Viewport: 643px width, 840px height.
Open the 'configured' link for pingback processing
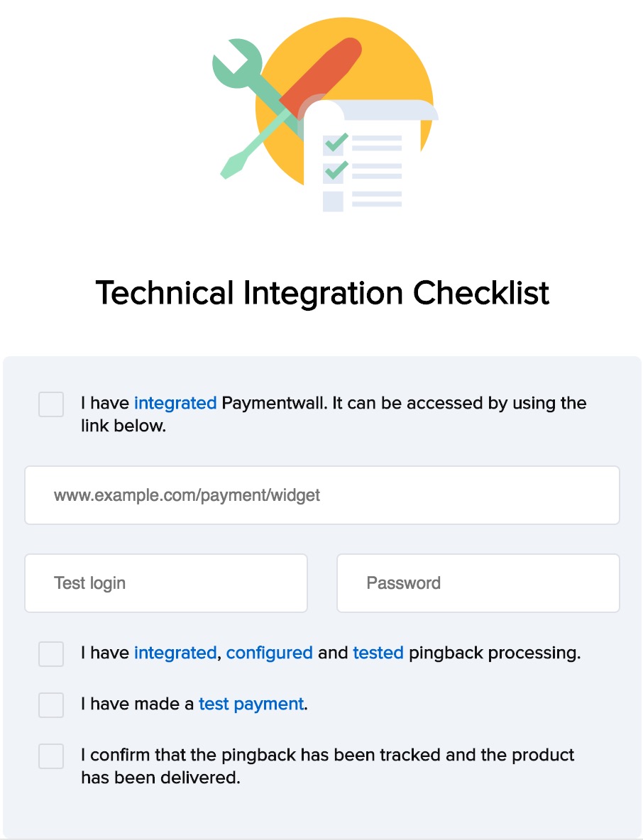point(271,653)
